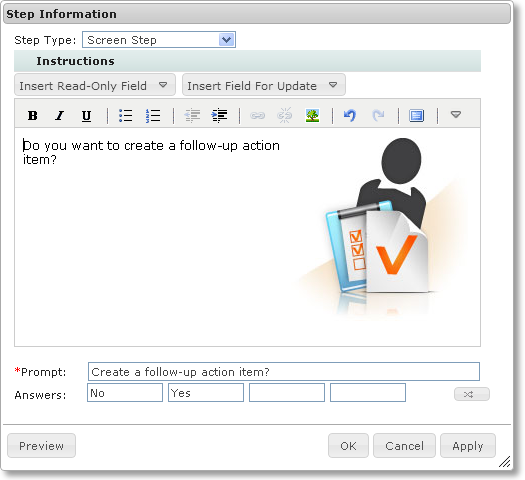The image size is (525, 480).
Task: Undo the last edit
Action: pyautogui.click(x=350, y=115)
